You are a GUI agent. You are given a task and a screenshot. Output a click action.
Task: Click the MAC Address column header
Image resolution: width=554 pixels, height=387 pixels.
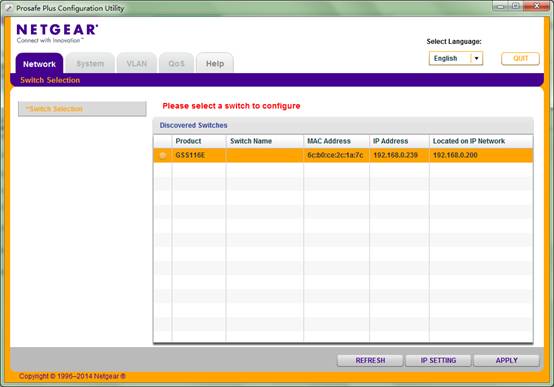(336, 141)
